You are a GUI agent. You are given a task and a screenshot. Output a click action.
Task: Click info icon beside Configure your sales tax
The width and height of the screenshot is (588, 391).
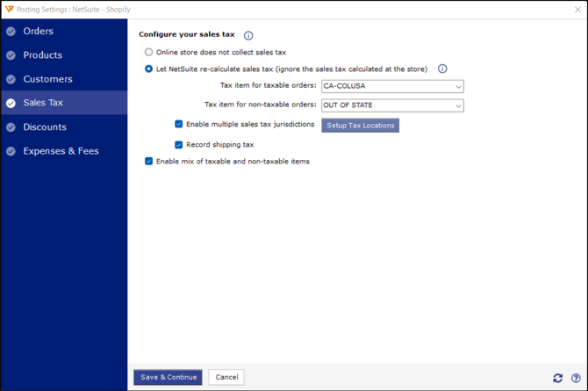tap(248, 36)
